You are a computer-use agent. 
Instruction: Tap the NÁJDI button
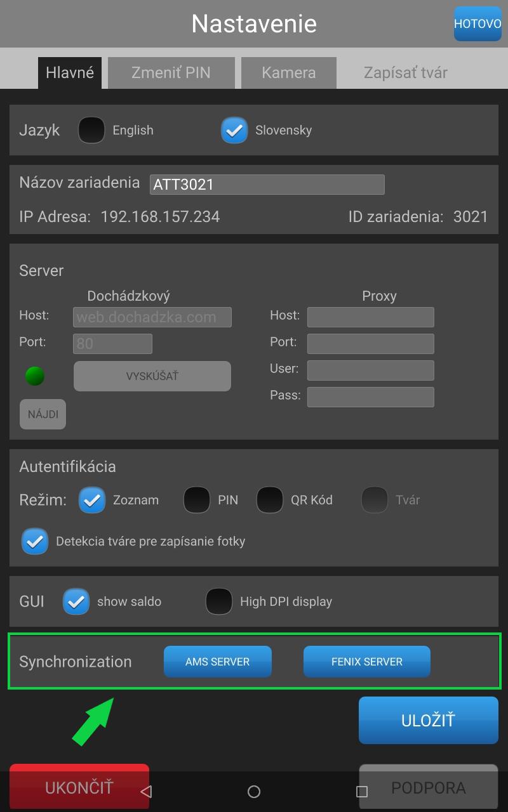point(43,414)
